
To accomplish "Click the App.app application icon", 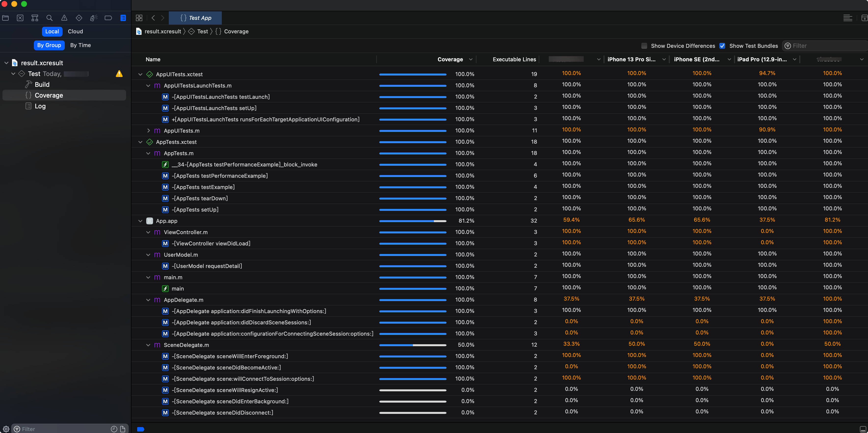I will (x=150, y=221).
